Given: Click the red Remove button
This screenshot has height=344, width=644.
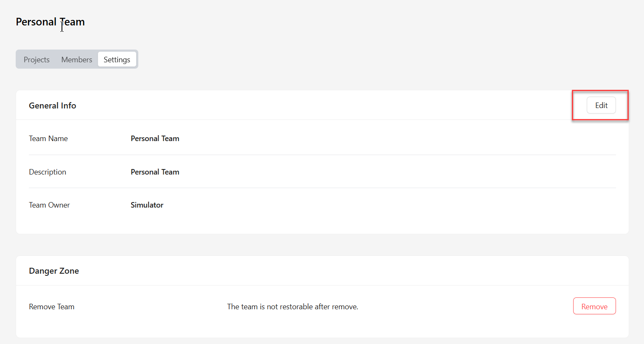Looking at the screenshot, I should click(x=594, y=306).
